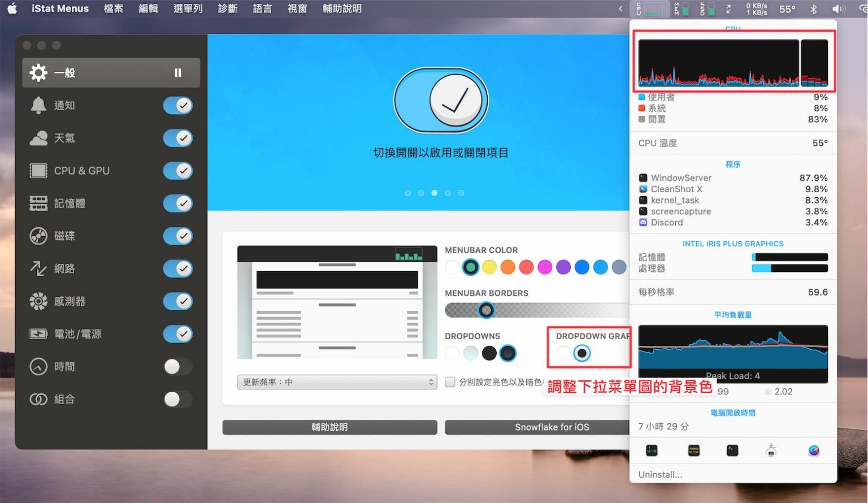Screen dimensions: 868x503
Task: Disable the 通知 (notifications) toggle
Action: click(177, 105)
